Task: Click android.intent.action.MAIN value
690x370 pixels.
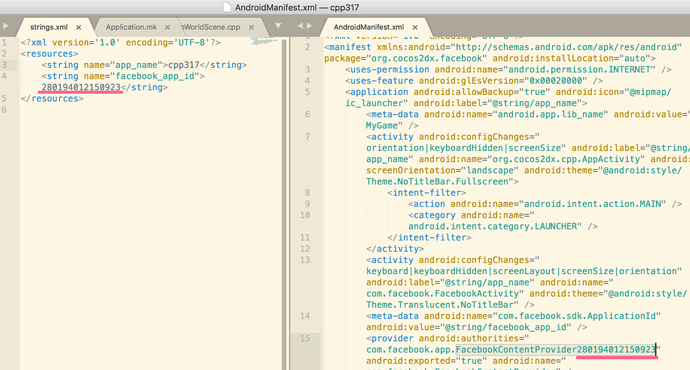Action: point(592,204)
